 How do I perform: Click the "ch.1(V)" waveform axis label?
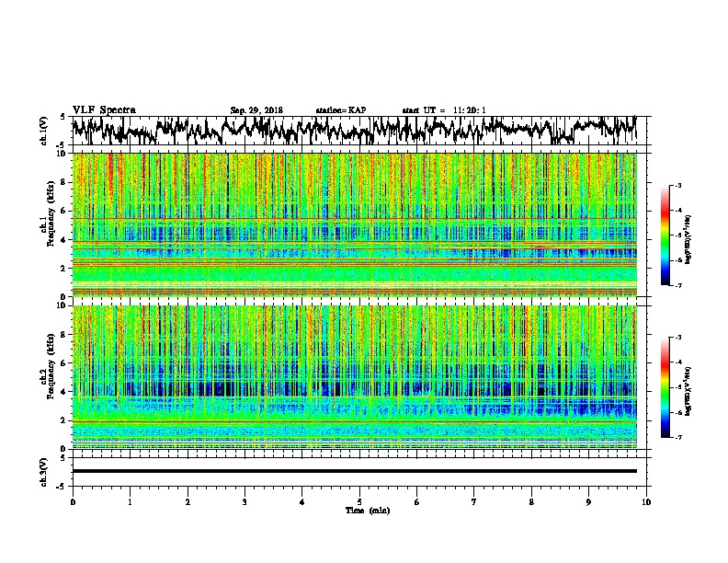pos(44,131)
